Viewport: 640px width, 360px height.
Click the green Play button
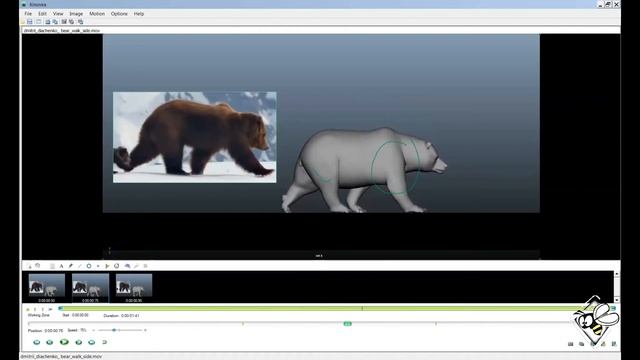pyautogui.click(x=64, y=342)
